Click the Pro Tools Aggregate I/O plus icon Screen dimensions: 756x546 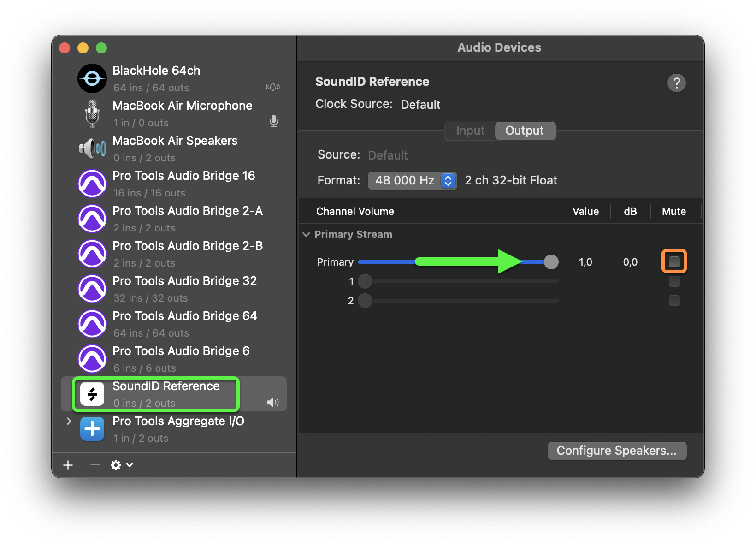tap(92, 429)
